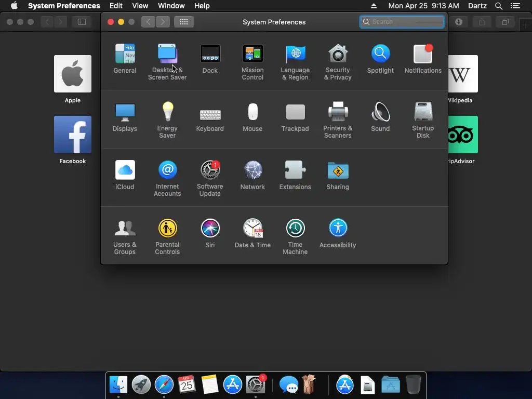532x399 pixels.
Task: Open Notes from the Dock
Action: coord(210,384)
